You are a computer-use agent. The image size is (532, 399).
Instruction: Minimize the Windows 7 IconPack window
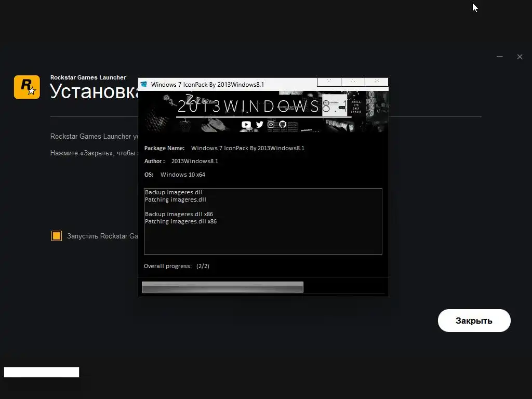coord(329,82)
